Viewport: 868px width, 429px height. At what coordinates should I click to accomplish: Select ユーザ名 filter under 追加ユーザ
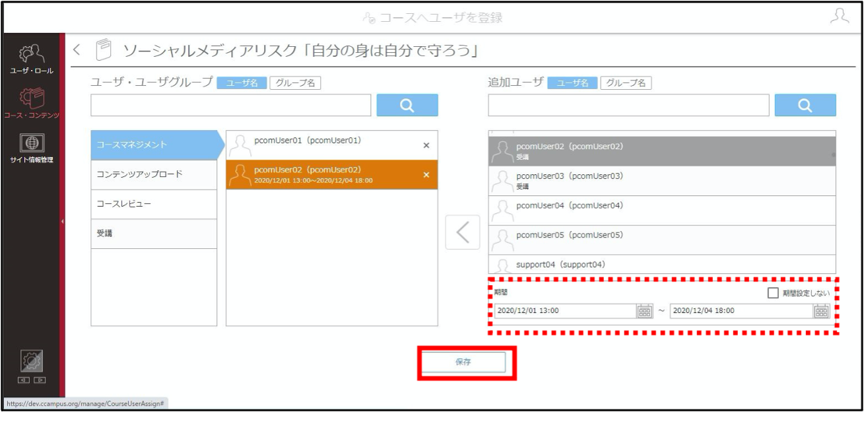[572, 83]
